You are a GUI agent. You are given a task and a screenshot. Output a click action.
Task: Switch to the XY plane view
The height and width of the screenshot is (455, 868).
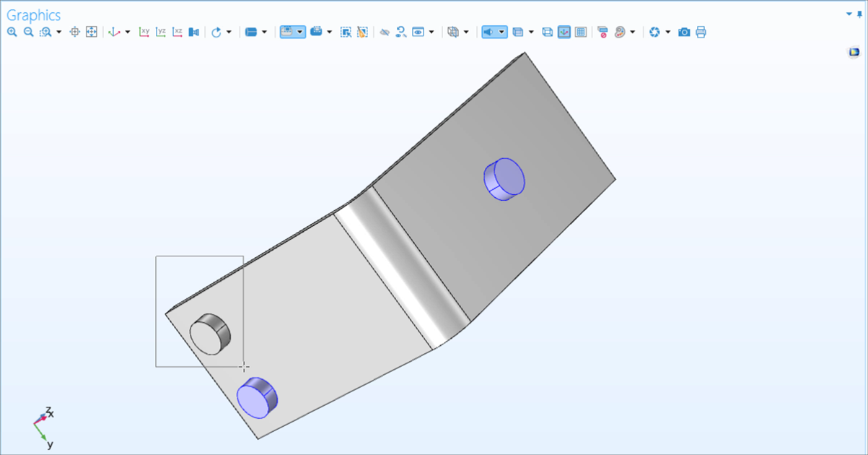tap(144, 32)
